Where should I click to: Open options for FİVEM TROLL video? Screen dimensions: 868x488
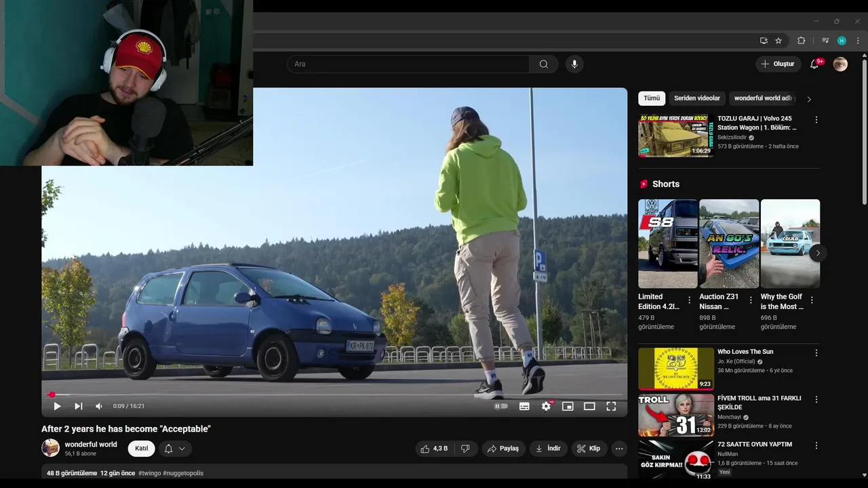click(816, 400)
